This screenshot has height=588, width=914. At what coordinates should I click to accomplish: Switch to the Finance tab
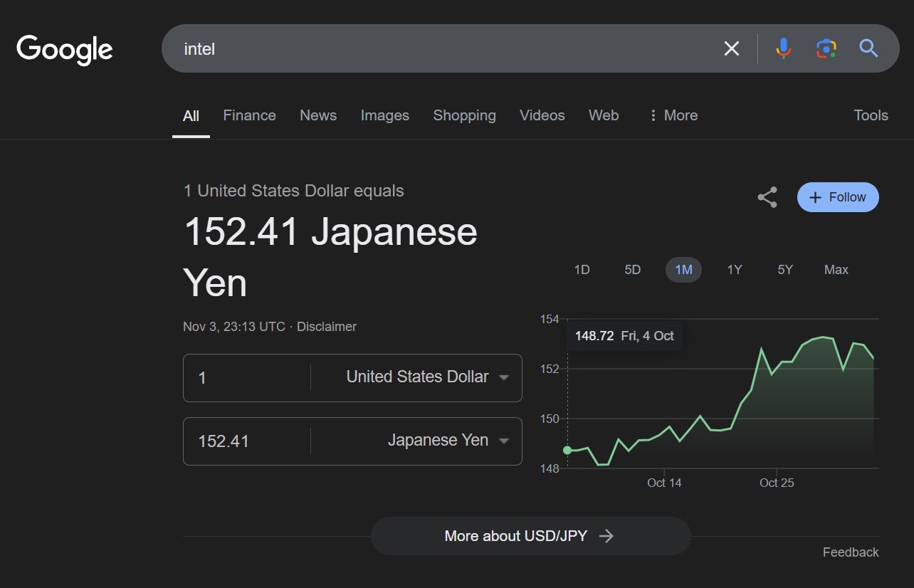point(249,115)
